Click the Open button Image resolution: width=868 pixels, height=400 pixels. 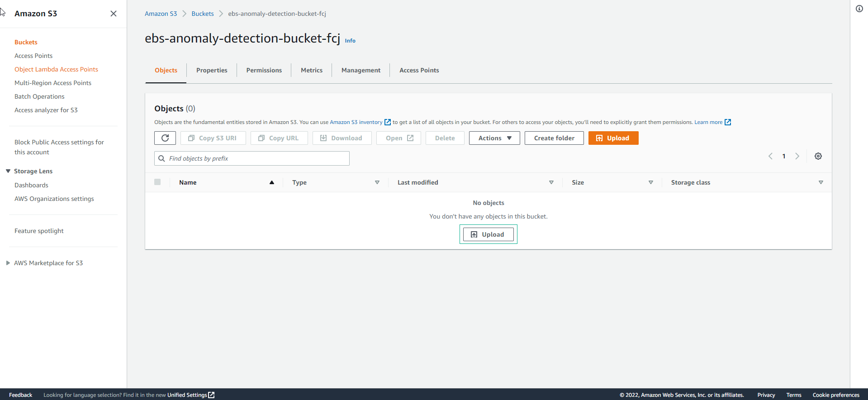(398, 138)
